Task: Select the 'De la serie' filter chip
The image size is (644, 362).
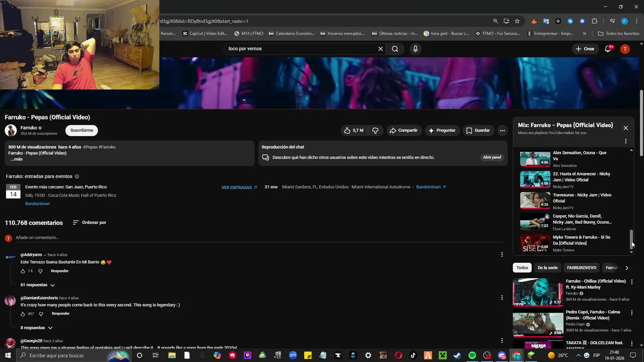Action: tap(547, 268)
